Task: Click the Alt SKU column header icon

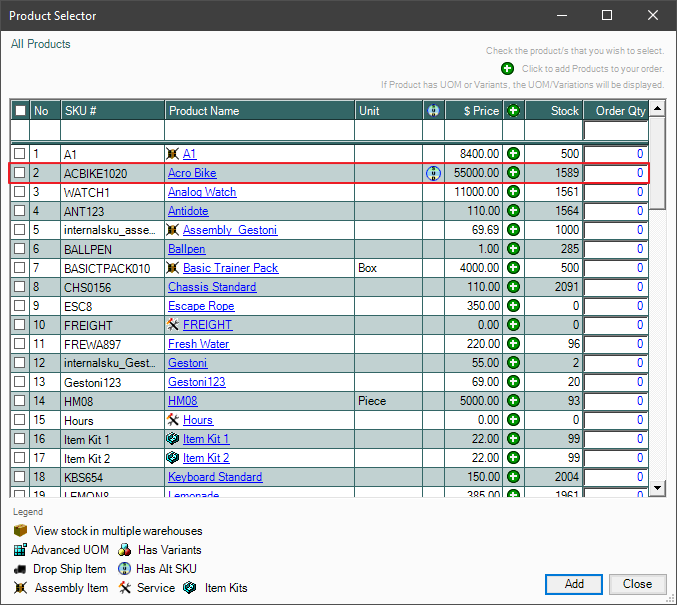Action: pos(433,111)
